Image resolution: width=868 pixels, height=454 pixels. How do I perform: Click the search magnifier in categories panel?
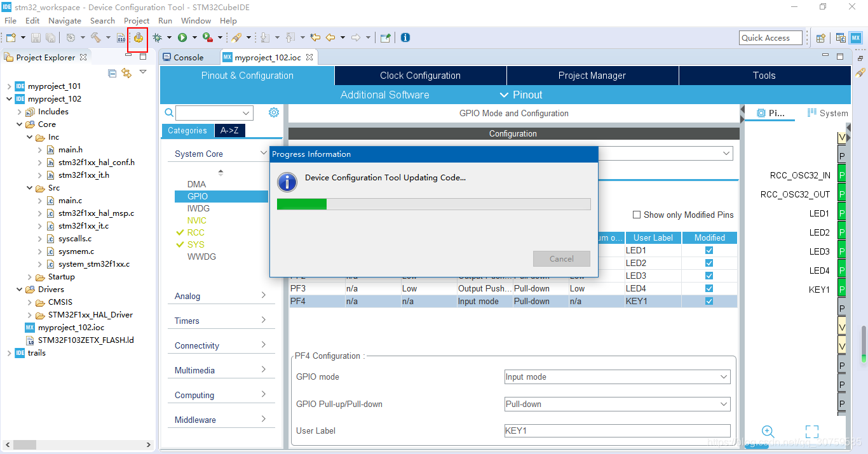(169, 112)
